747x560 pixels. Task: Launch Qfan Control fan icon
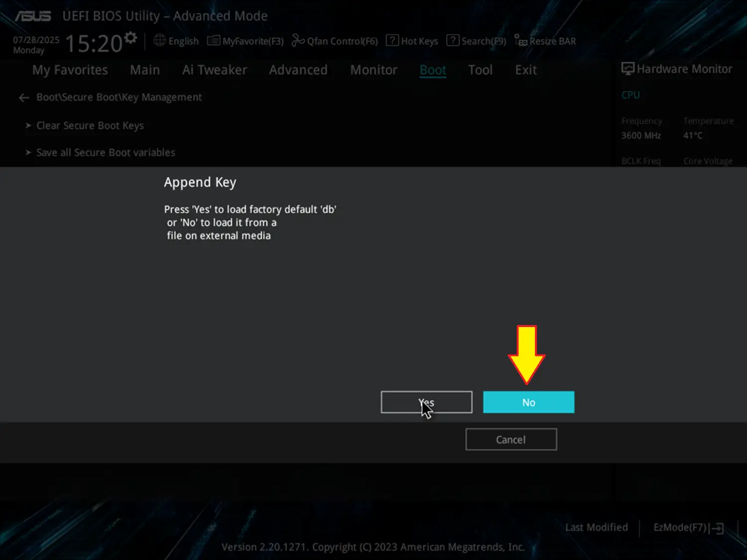[x=298, y=40]
